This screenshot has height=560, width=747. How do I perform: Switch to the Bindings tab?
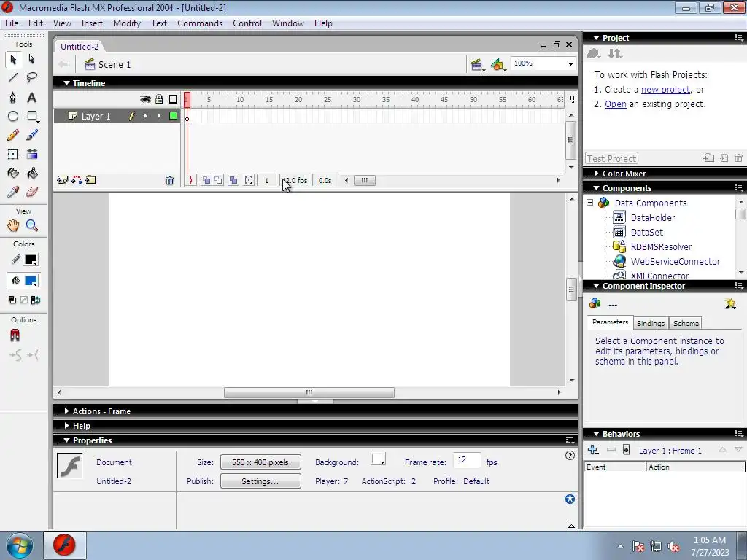(x=651, y=323)
